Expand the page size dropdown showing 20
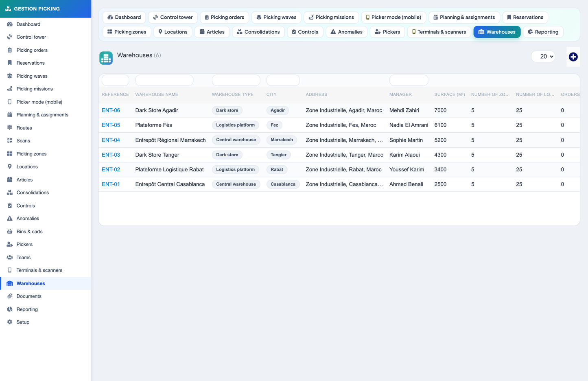The image size is (588, 381). click(543, 57)
